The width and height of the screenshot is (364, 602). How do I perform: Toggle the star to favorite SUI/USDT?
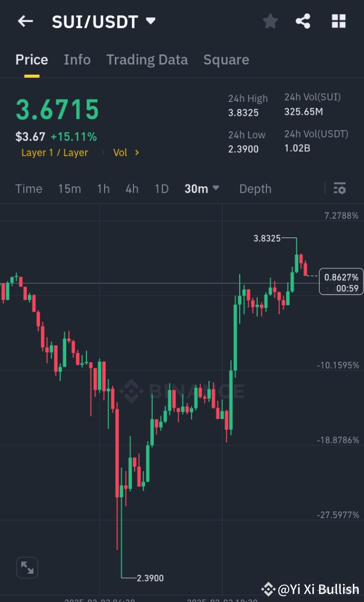pos(270,21)
